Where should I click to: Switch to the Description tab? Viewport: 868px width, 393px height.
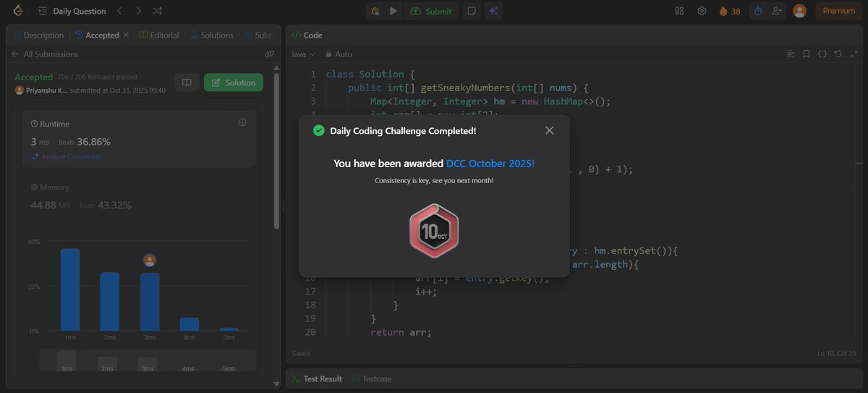38,35
